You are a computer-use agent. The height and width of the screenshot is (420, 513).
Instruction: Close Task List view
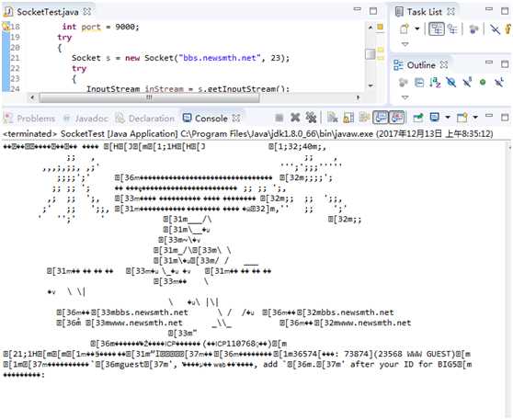(450, 11)
